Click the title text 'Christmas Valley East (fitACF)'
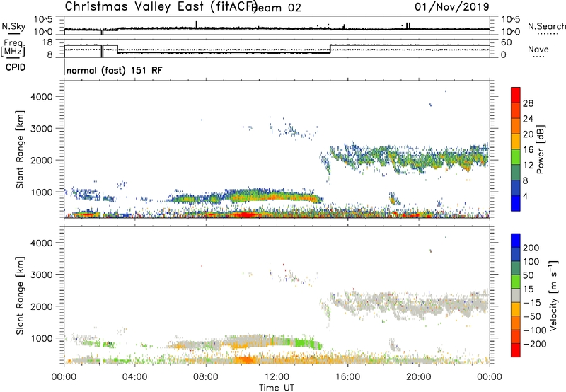 click(x=161, y=6)
